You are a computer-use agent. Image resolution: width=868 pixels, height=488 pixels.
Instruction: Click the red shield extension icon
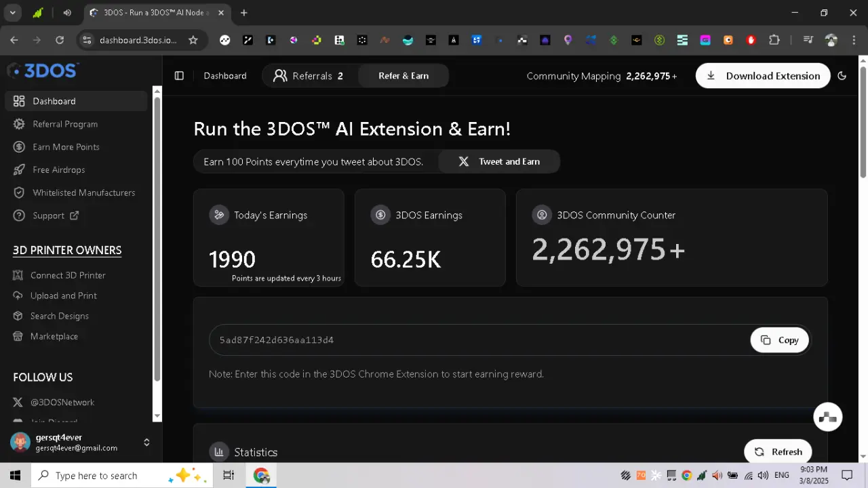pyautogui.click(x=751, y=40)
